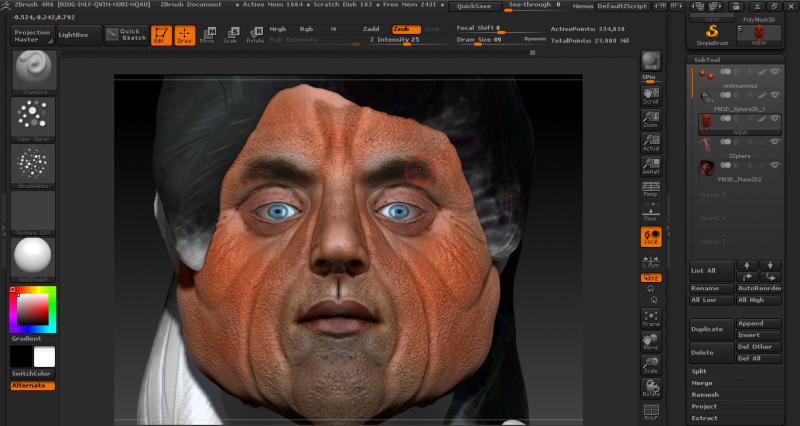The height and width of the screenshot is (426, 800).
Task: Click the AutoReorder button
Action: click(x=759, y=288)
